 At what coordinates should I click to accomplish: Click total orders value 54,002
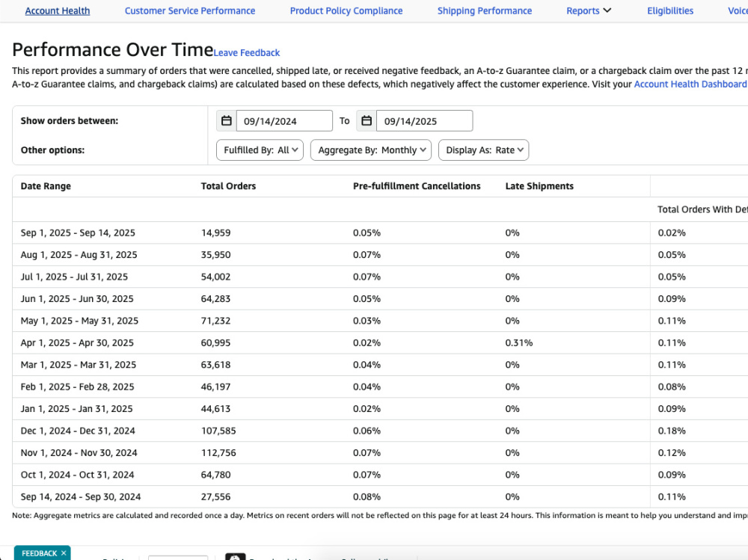[x=215, y=277]
